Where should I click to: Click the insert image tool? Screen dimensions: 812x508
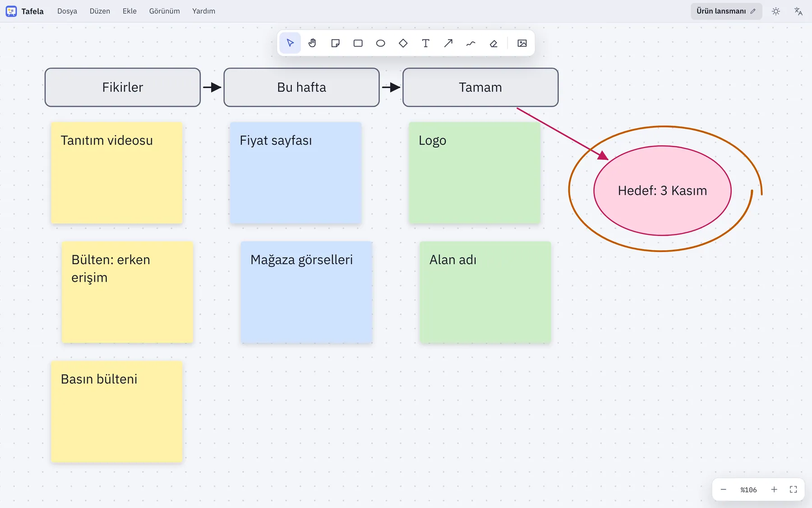coord(522,43)
